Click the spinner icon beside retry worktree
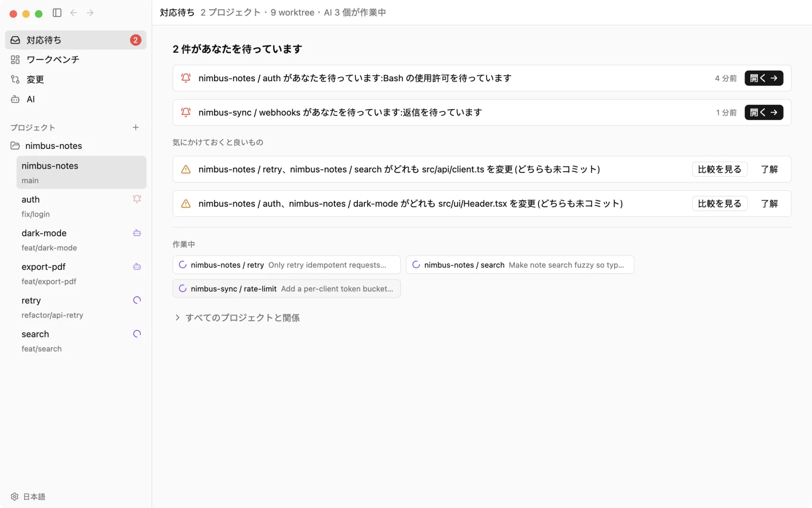Image resolution: width=812 pixels, height=508 pixels. 137,300
